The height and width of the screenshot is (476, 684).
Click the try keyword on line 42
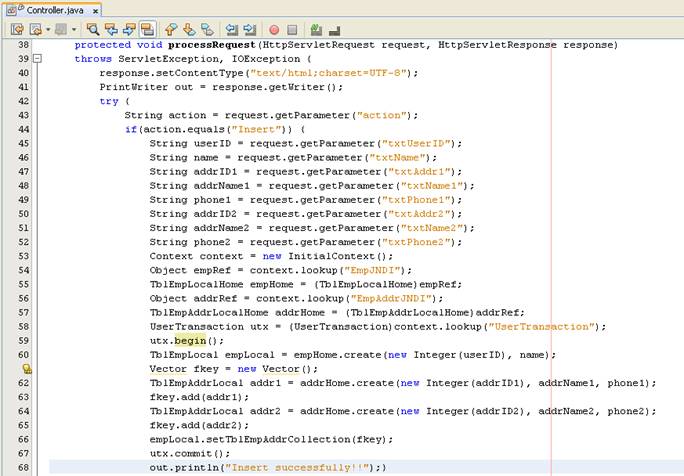(109, 101)
